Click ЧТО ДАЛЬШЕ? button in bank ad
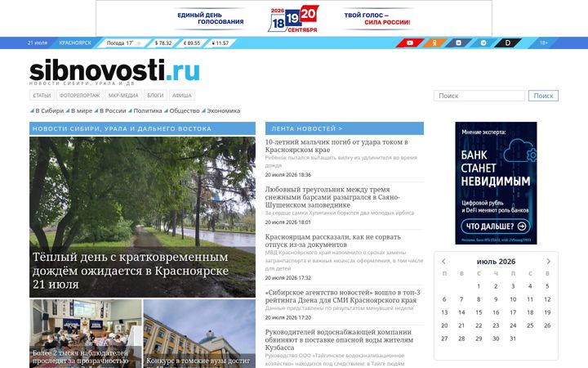The image size is (588, 368). (x=496, y=226)
